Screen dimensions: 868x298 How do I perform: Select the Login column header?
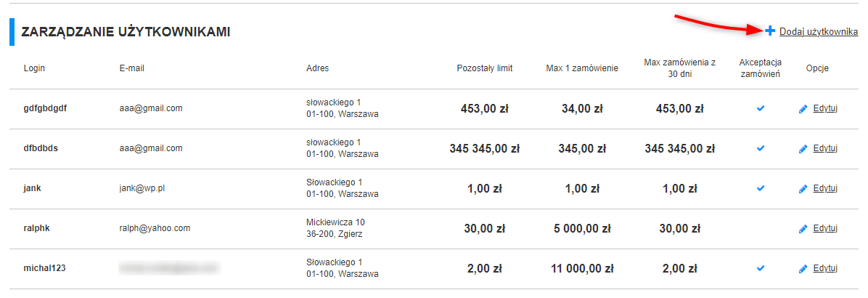coord(34,68)
